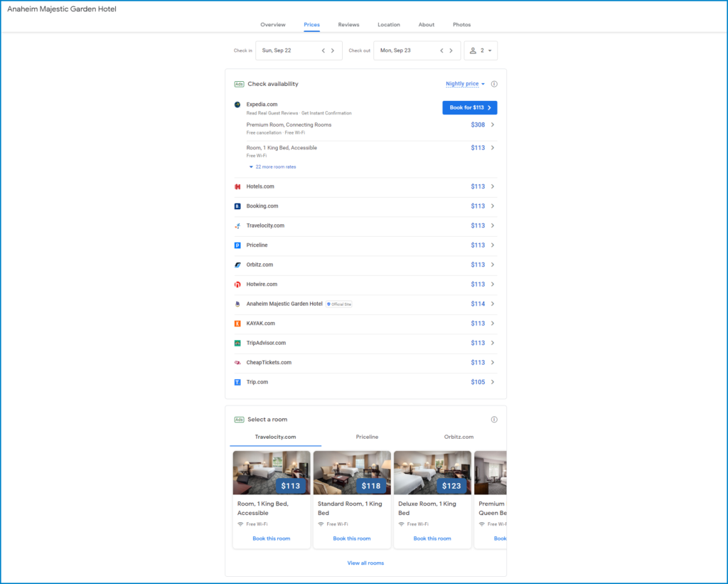Open chevron on the KAYAK.com row
Image resolution: width=728 pixels, height=584 pixels.
[x=493, y=324]
